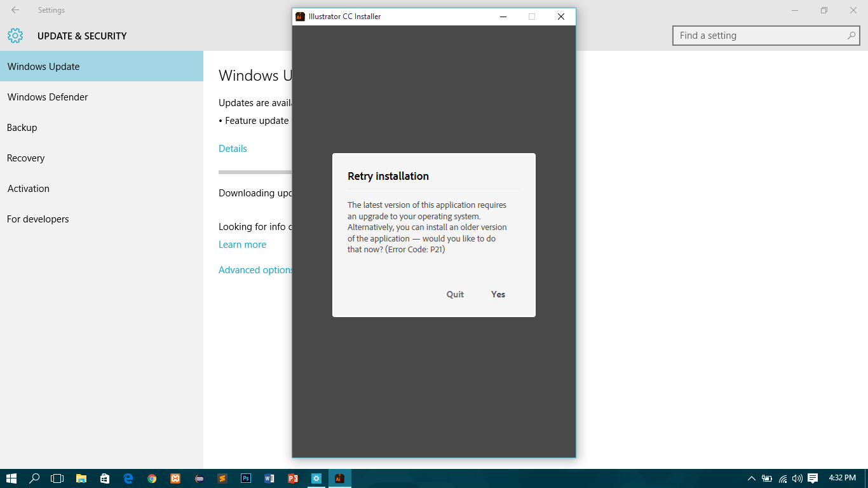
Task: Open For developers section in Settings
Action: (102, 219)
